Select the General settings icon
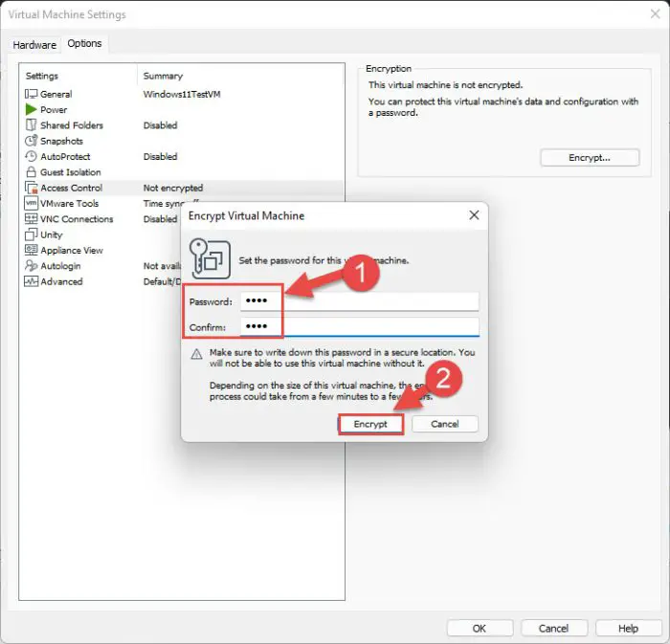 (x=31, y=94)
